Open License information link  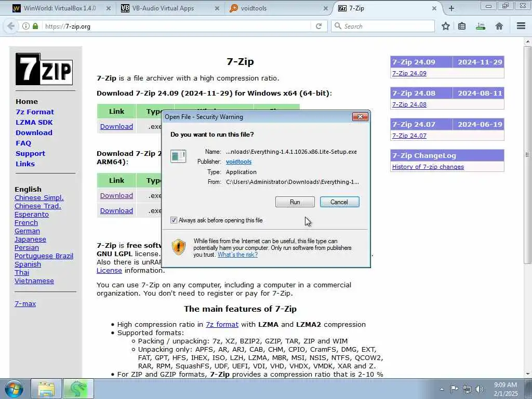coord(109,270)
